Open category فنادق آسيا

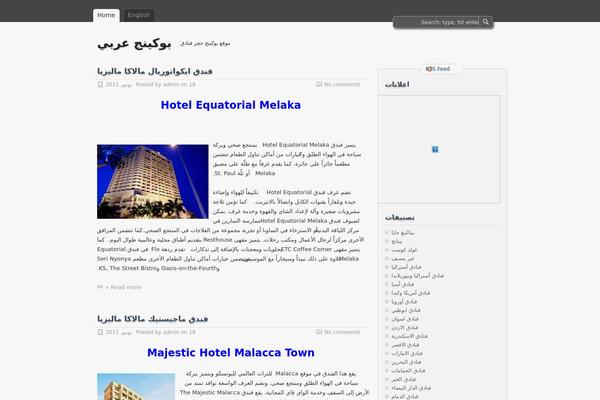click(x=403, y=284)
